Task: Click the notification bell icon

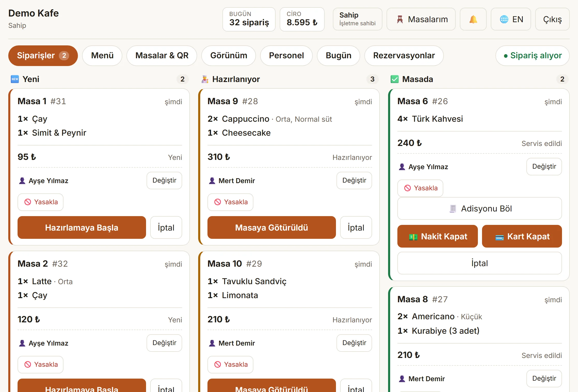Action: [x=473, y=19]
